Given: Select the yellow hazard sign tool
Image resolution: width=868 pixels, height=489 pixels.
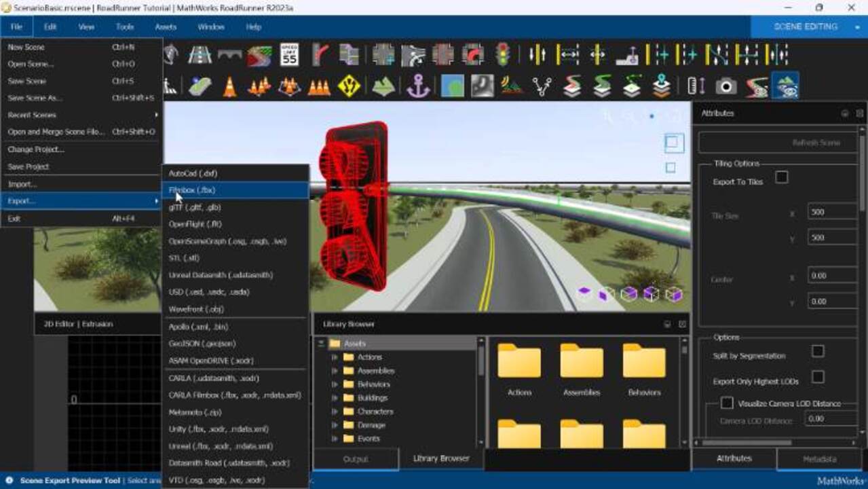Looking at the screenshot, I should coord(350,85).
